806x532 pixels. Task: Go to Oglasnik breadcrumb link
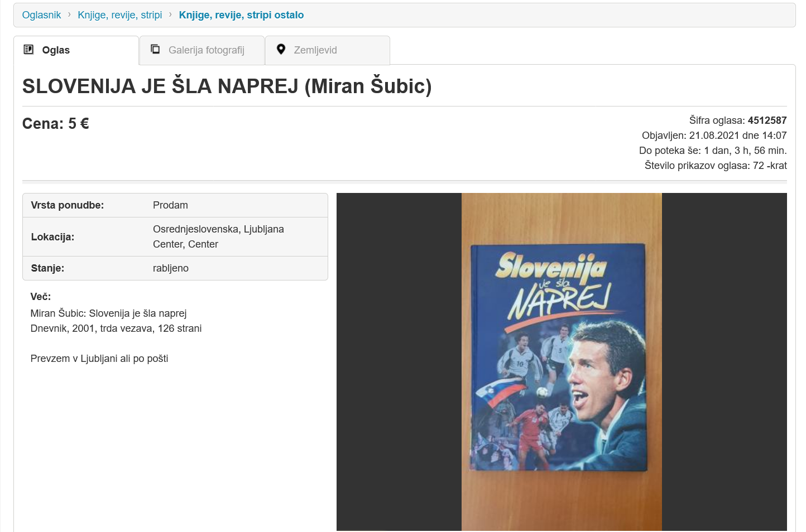point(41,15)
